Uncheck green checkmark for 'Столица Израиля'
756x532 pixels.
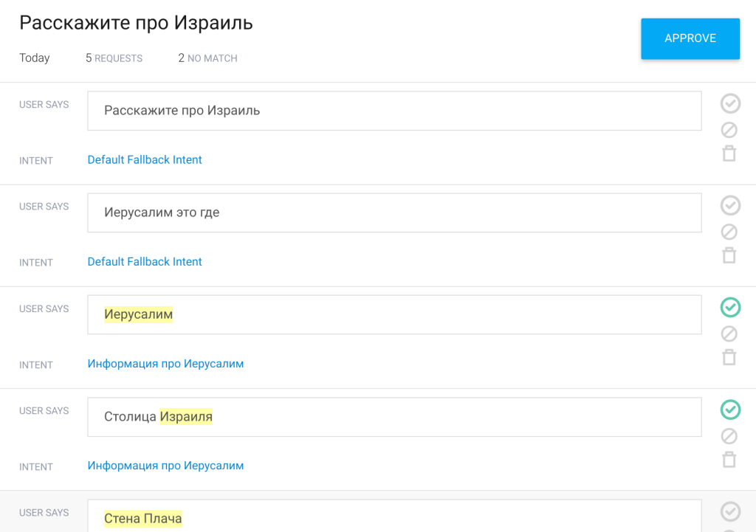(730, 410)
